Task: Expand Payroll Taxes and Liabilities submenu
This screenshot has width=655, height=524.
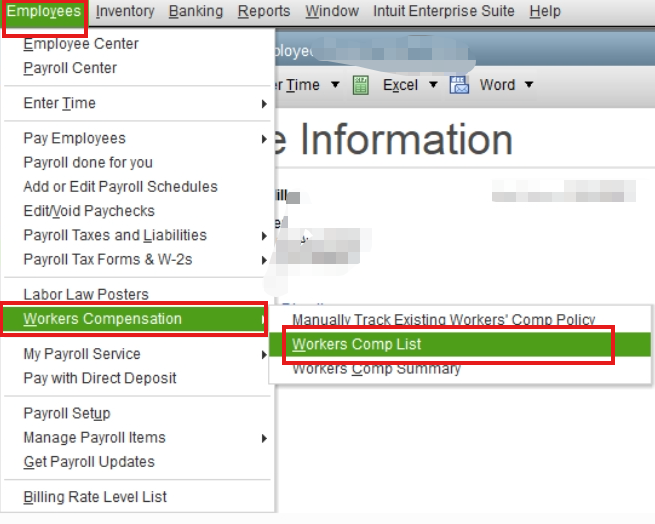Action: tap(138, 235)
